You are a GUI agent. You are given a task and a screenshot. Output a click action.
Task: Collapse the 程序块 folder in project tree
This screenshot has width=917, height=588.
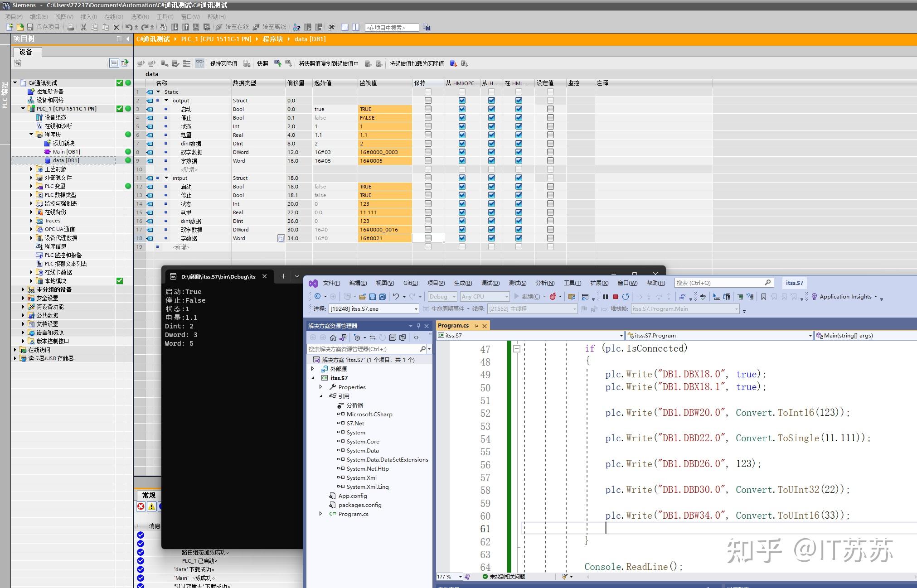click(31, 135)
